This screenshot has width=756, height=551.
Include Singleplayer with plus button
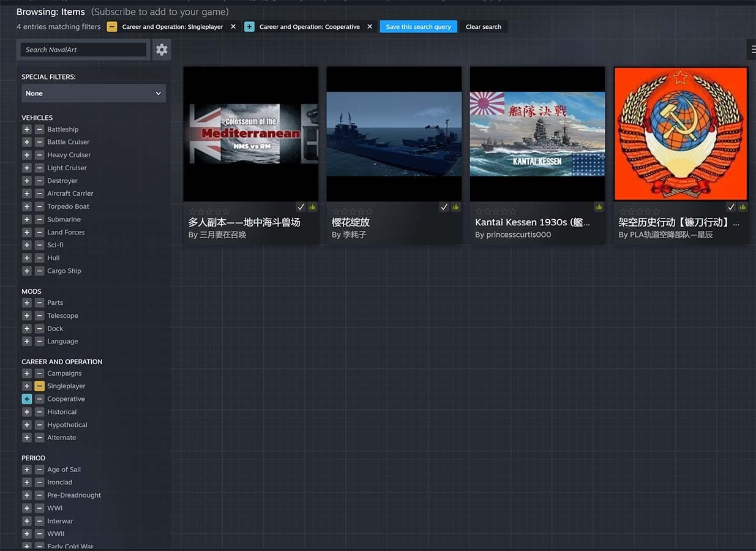(x=27, y=386)
